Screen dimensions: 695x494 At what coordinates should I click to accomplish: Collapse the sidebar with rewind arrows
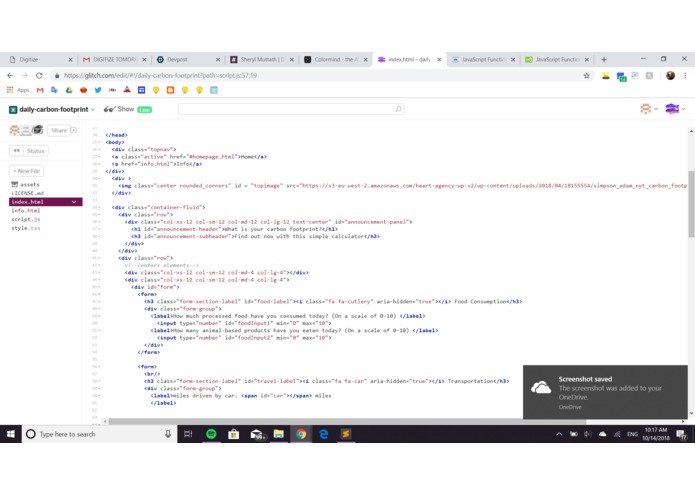[16, 151]
